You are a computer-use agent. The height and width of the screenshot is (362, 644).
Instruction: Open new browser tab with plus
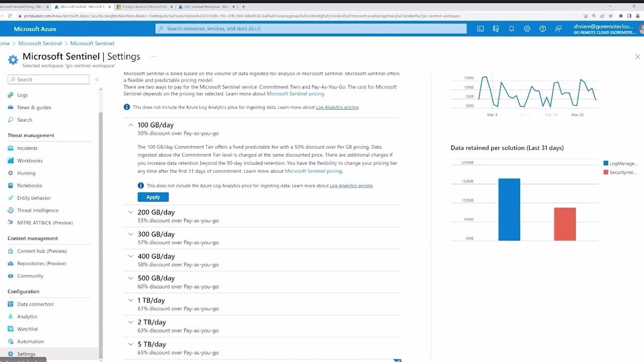[x=244, y=7]
